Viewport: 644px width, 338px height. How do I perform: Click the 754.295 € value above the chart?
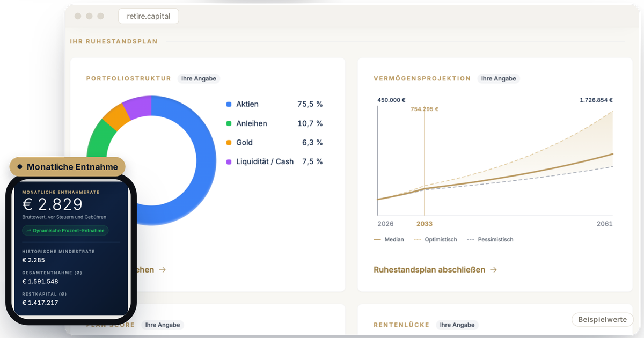pos(425,109)
